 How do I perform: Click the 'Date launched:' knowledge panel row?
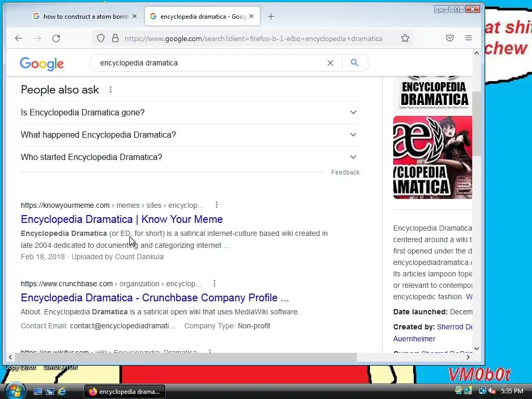click(x=433, y=312)
